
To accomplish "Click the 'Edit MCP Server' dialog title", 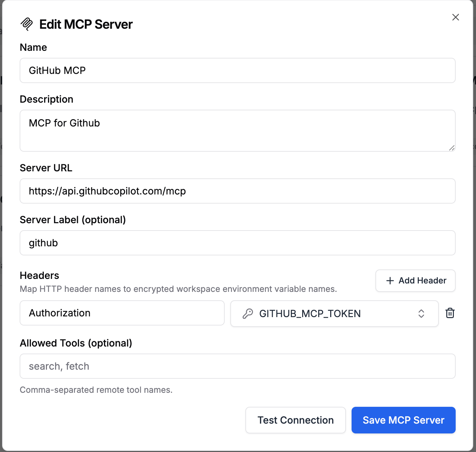I will tap(86, 24).
